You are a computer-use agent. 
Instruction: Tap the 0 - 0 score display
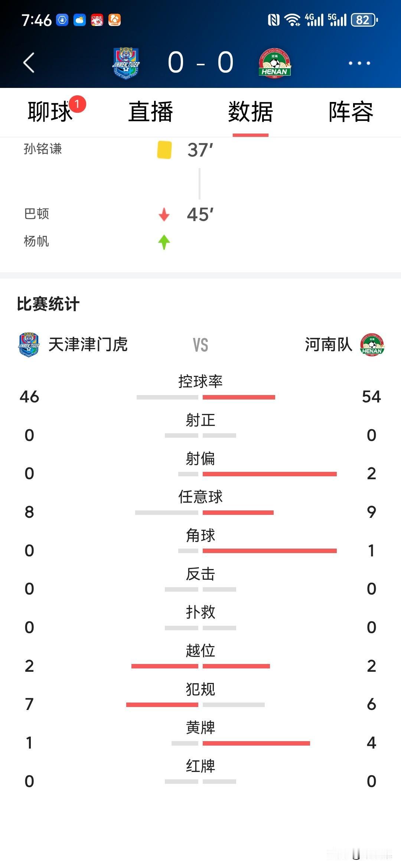200,62
